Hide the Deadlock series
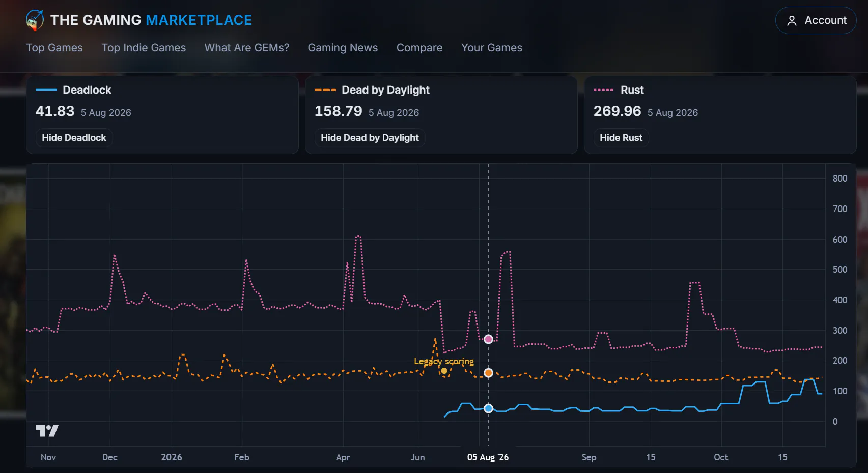 pyautogui.click(x=74, y=138)
